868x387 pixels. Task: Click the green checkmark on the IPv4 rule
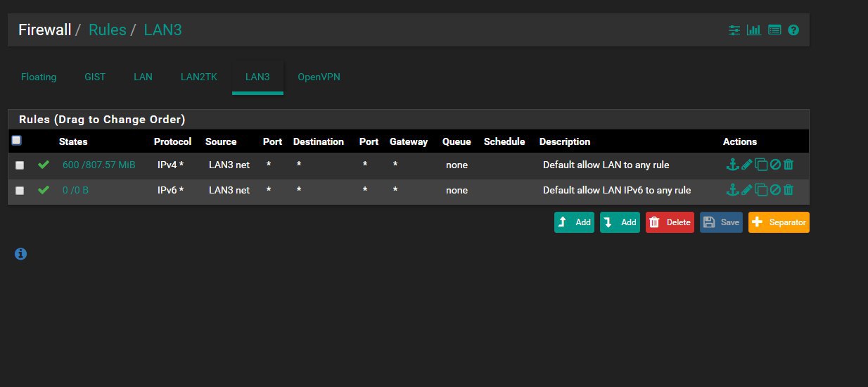(44, 165)
